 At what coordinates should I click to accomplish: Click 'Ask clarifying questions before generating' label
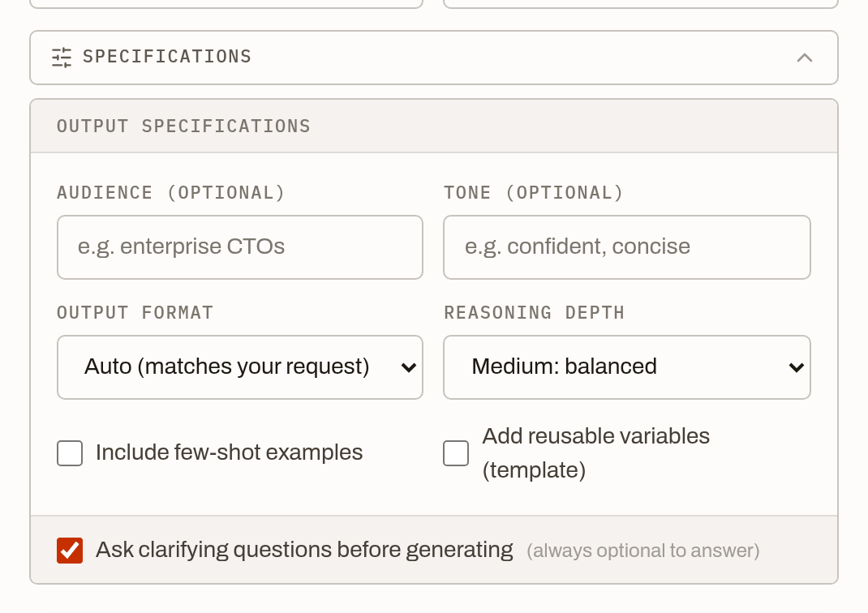coord(304,550)
